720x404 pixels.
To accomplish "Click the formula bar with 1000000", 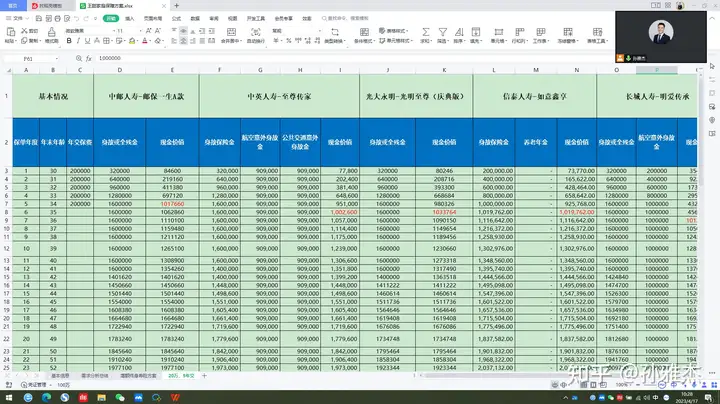I will tap(354, 59).
